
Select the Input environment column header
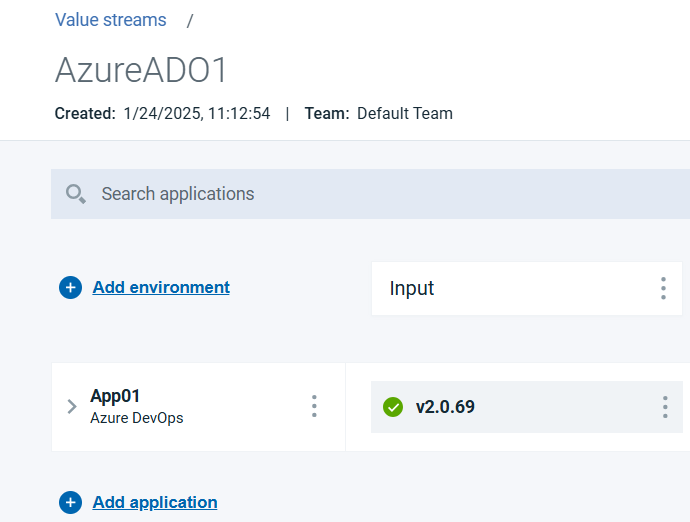(x=412, y=289)
